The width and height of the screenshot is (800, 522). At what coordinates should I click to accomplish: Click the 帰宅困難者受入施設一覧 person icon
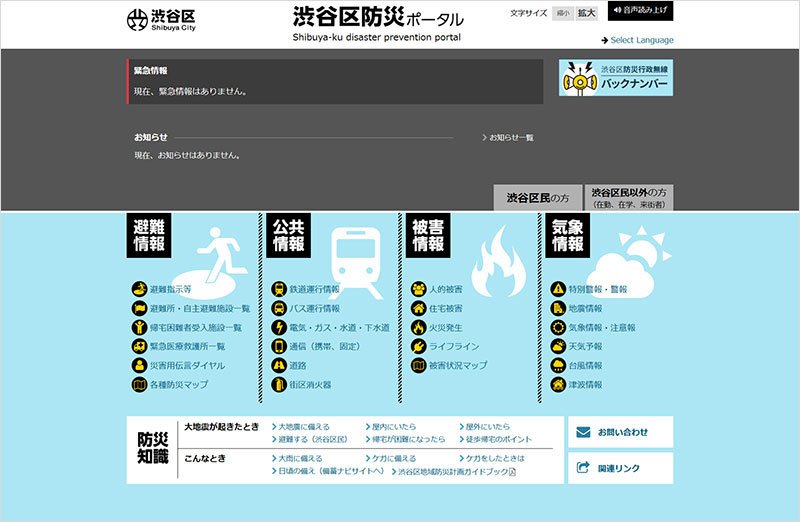point(139,327)
